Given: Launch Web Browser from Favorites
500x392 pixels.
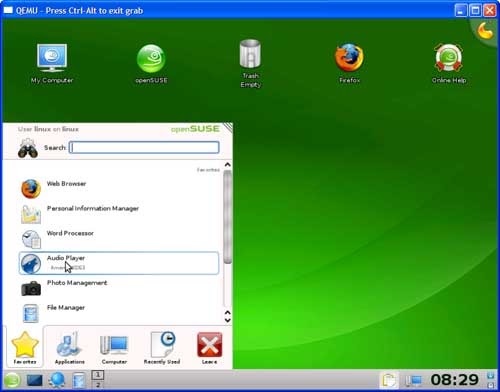Looking at the screenshot, I should click(x=119, y=188).
